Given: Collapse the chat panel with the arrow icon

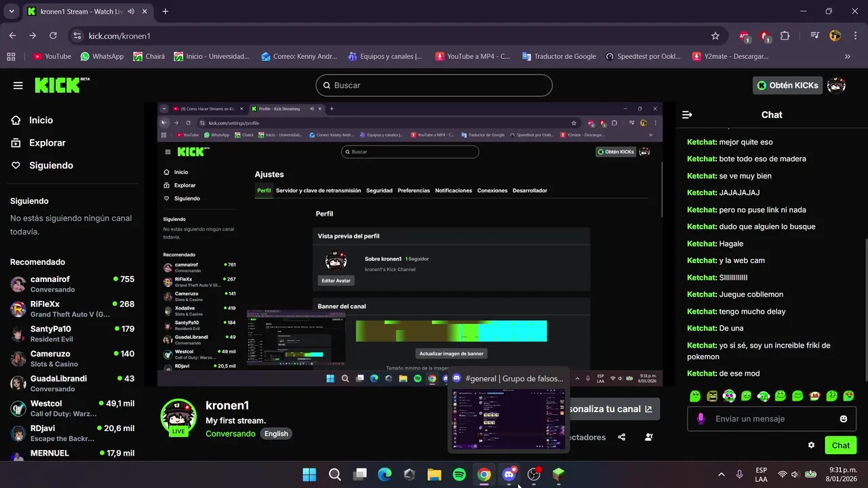Looking at the screenshot, I should (687, 115).
